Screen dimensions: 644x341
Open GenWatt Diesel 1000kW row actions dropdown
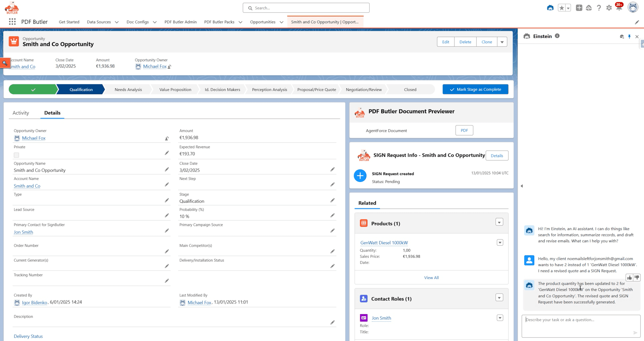[x=500, y=243]
